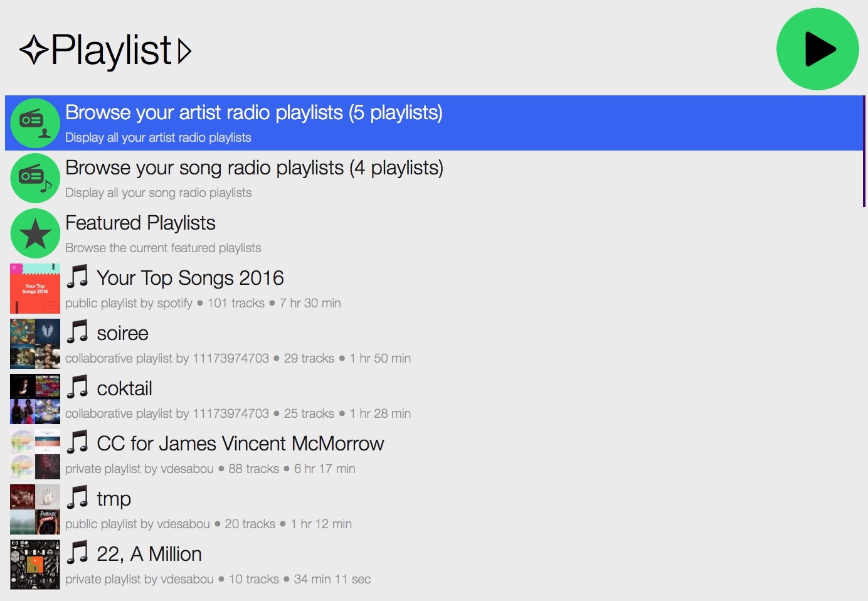
Task: Click the "22, A Million" album thumbnail
Action: point(34,564)
